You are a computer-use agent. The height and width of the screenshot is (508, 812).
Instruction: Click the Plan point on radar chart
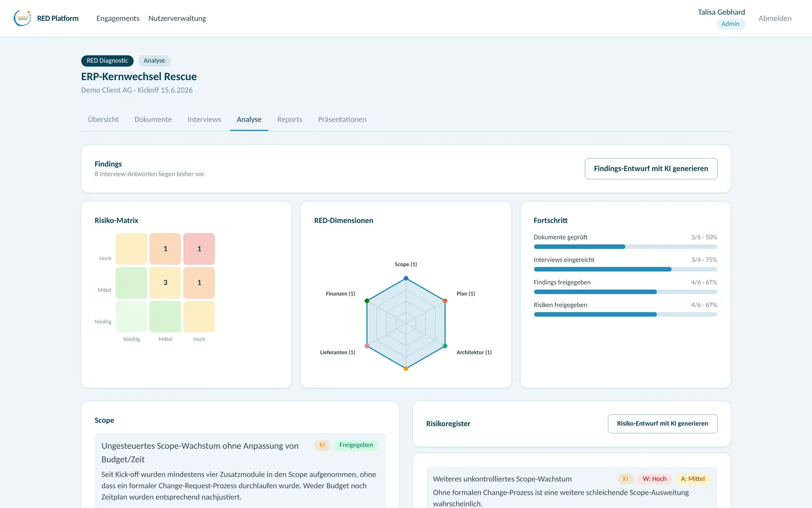(445, 301)
